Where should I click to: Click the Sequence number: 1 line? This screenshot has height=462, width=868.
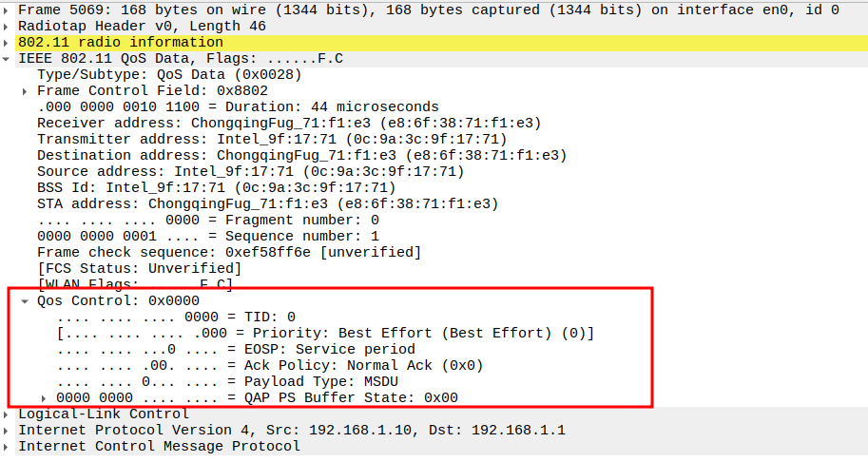click(x=208, y=237)
